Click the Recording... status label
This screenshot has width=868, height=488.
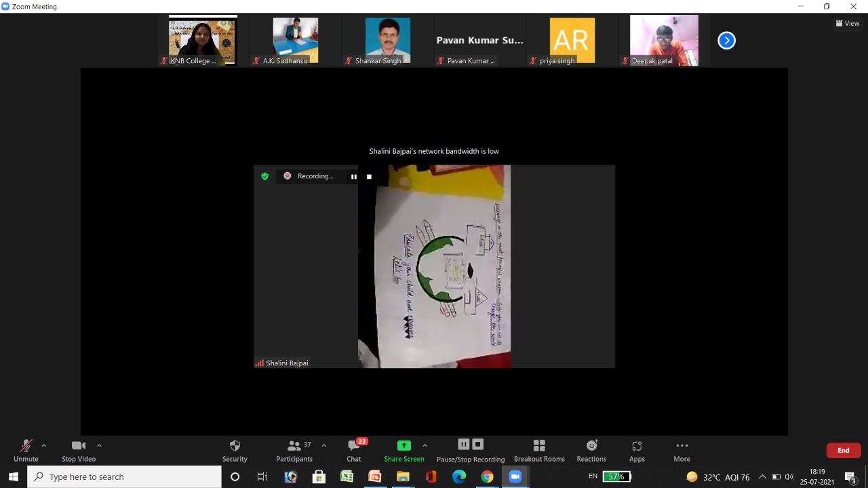click(315, 176)
